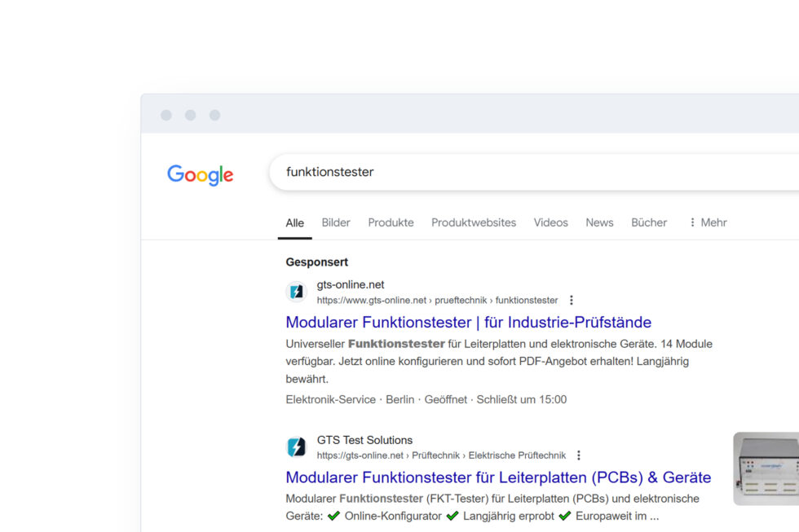The image size is (799, 532).
Task: Open three-dot menu next to prueftechnik › funktionstester URL
Action: [x=572, y=301]
